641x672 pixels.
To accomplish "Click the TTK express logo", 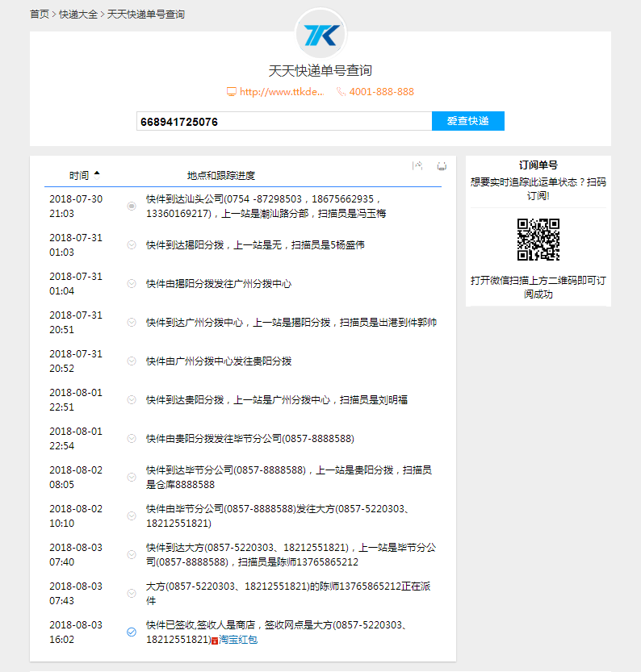I will (x=320, y=34).
